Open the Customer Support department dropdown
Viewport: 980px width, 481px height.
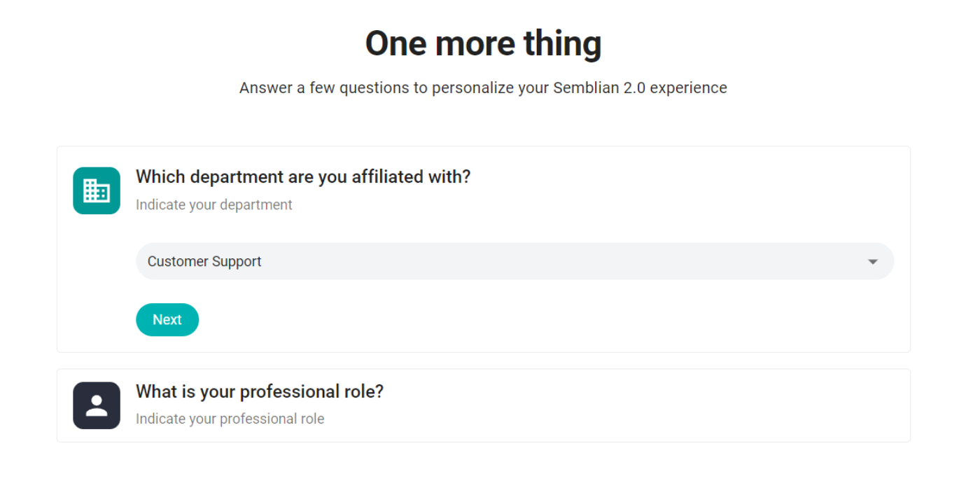(x=514, y=261)
